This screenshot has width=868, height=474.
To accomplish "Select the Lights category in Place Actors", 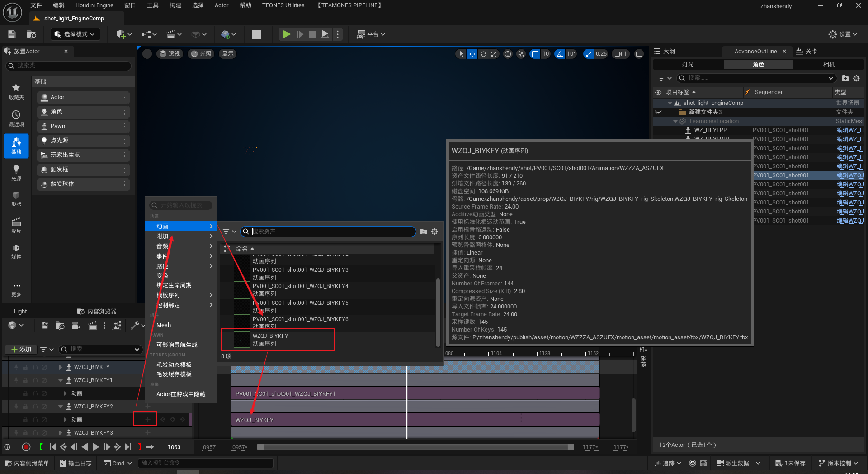I will tap(16, 172).
